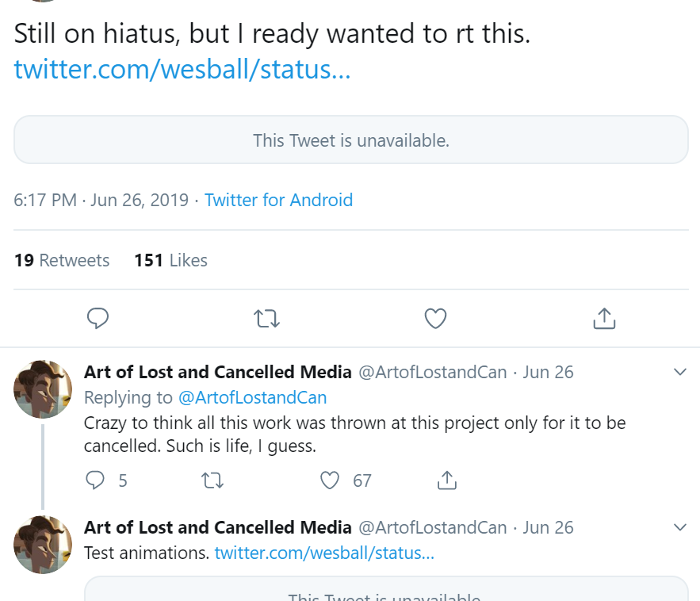Image resolution: width=700 pixels, height=601 pixels.
Task: Open the chevron menu on the first reply
Action: pos(680,372)
